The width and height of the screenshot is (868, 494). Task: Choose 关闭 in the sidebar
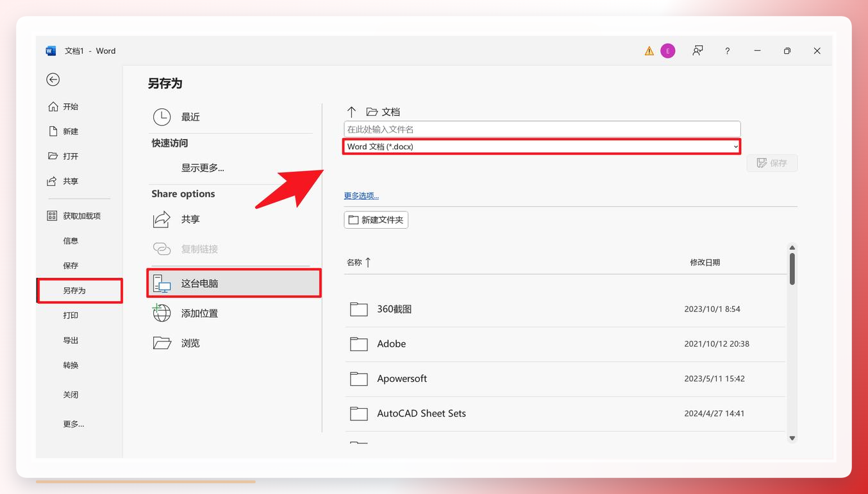point(71,395)
